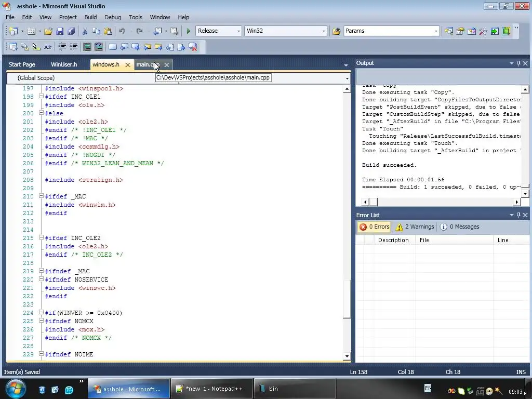Switch to the WinUser.h tab
Image resolution: width=532 pixels, height=399 pixels.
[x=64, y=64]
